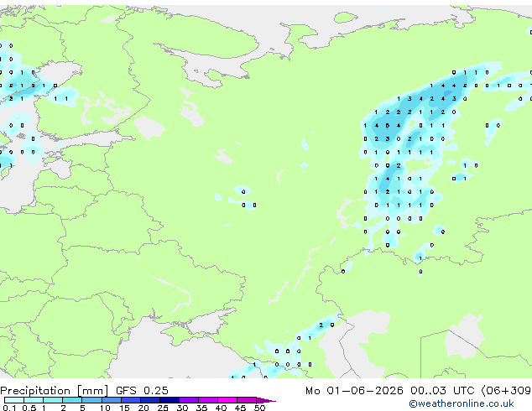Viewport: 532px width, 411px height.
Task: Click the 1–2 mm legend color swatch
Action: click(53, 400)
